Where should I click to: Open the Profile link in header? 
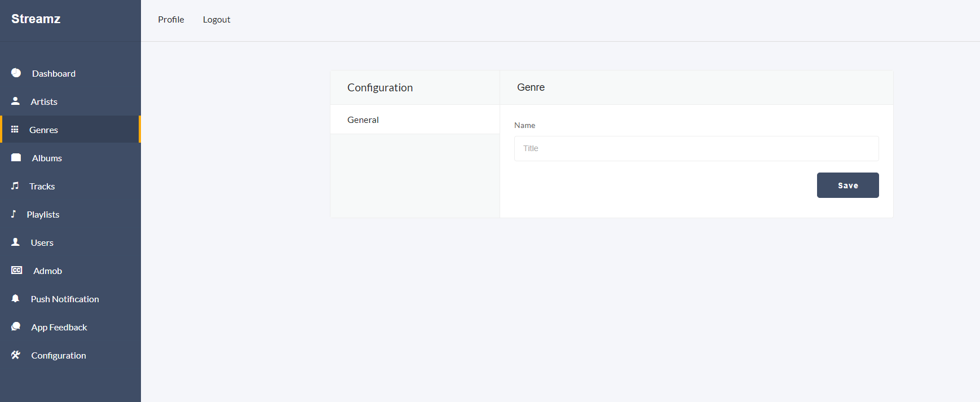[x=171, y=20]
